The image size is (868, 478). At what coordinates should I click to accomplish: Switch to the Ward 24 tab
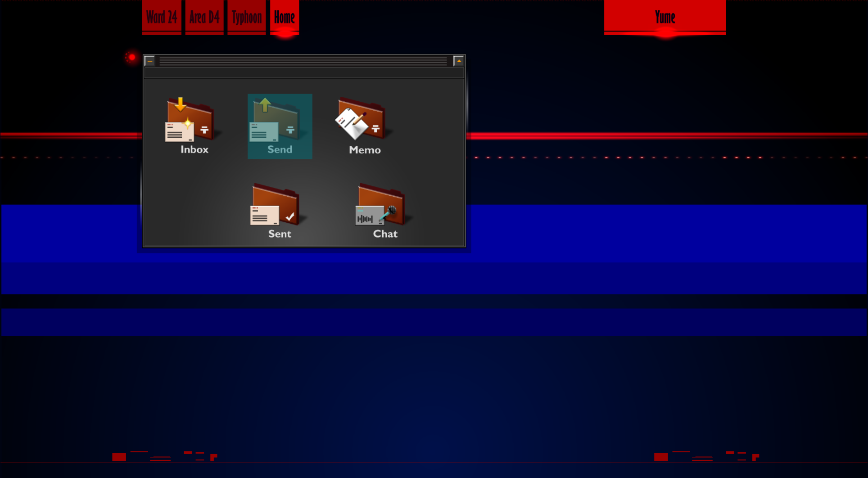tap(162, 17)
